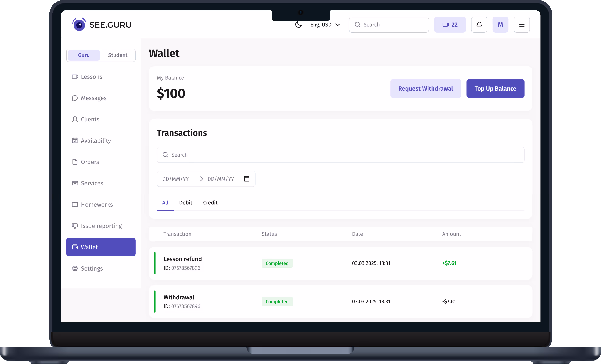This screenshot has height=364, width=601.
Task: Open Settings gear in sidebar
Action: (x=91, y=269)
